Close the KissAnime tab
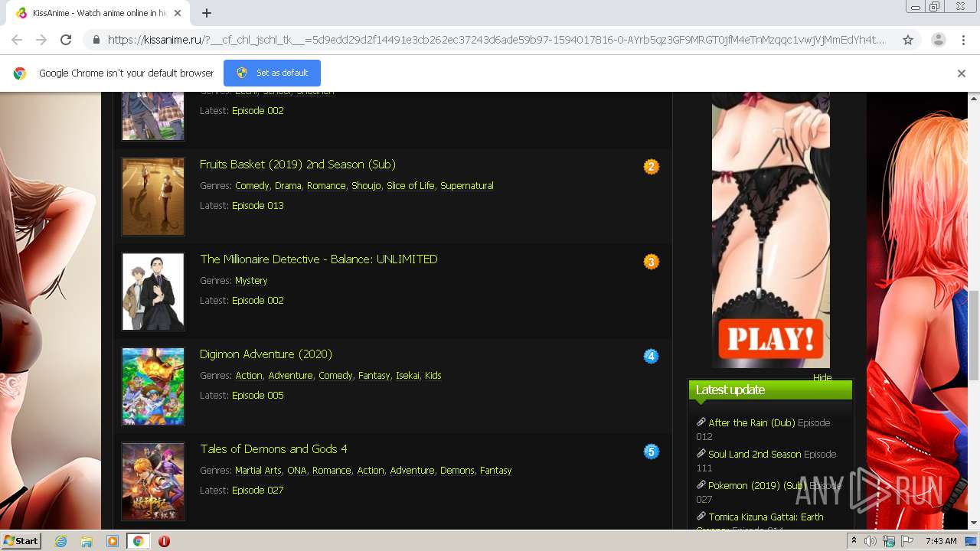980x551 pixels. (178, 13)
